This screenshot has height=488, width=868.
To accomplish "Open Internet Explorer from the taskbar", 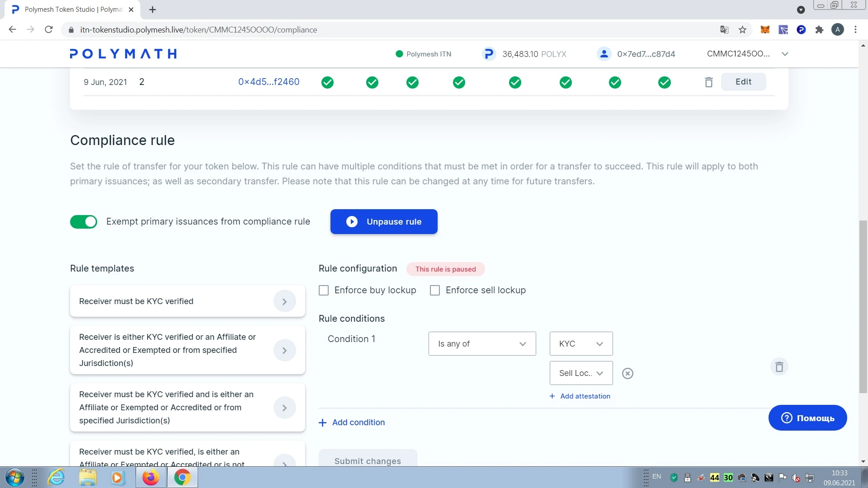I will [x=56, y=478].
